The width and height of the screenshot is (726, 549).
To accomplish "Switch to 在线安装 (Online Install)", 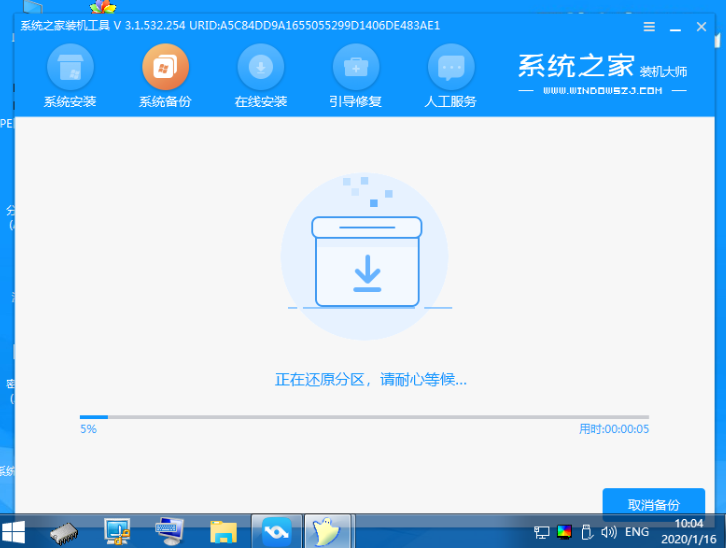I will tap(261, 75).
